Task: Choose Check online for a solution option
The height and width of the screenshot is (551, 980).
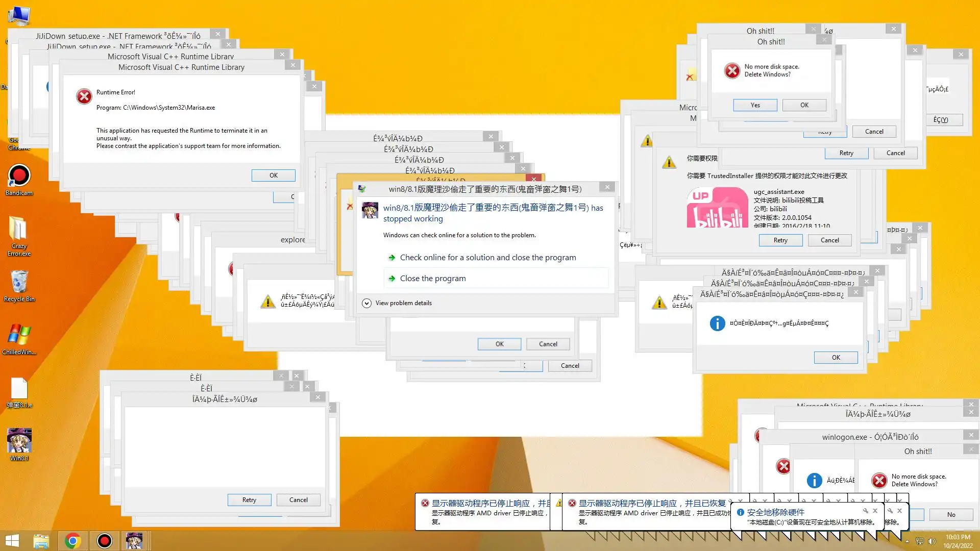Action: [487, 258]
